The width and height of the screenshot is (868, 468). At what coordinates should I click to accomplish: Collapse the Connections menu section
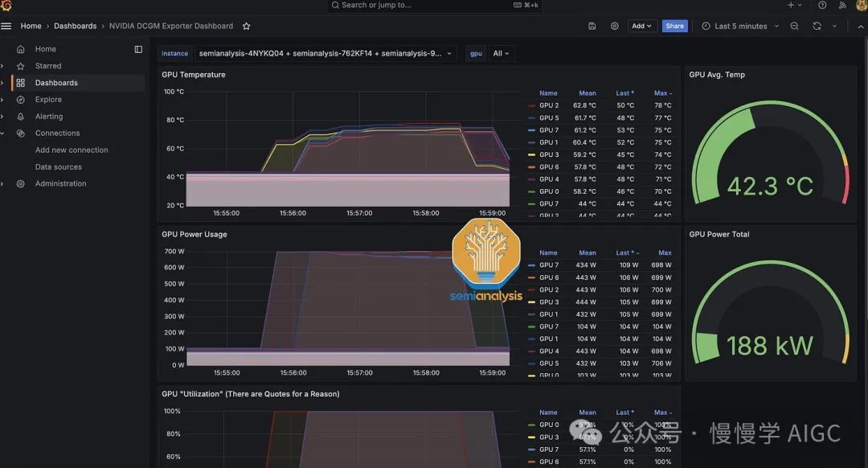2,133
